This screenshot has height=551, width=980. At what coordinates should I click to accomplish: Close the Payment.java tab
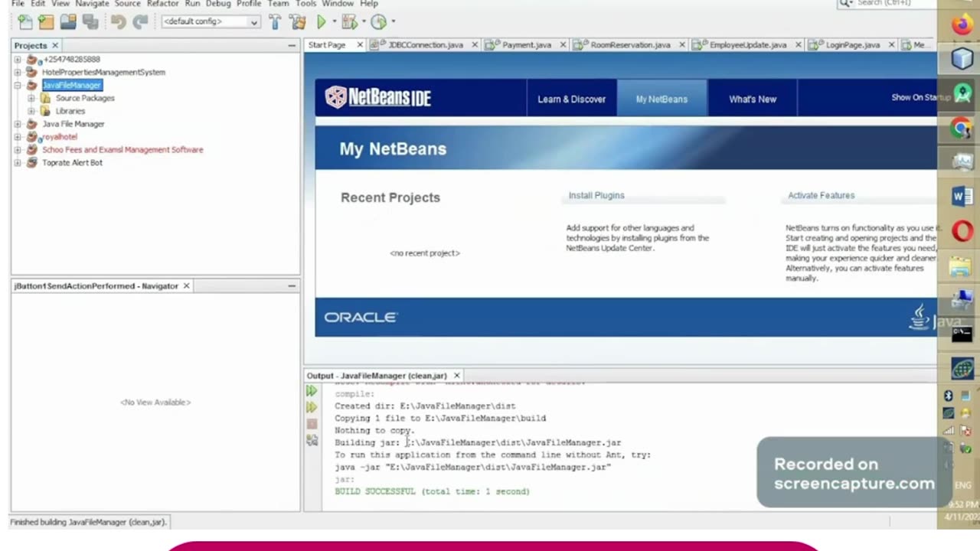[x=563, y=45]
